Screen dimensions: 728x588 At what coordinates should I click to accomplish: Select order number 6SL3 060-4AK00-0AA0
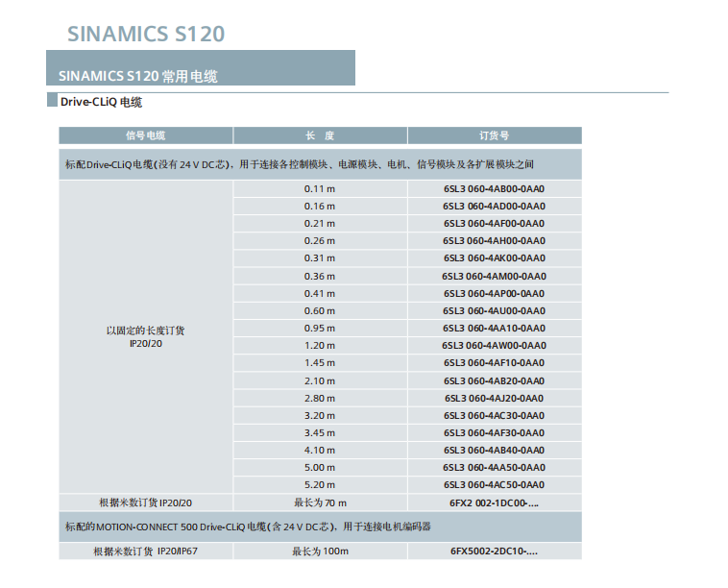pos(495,258)
